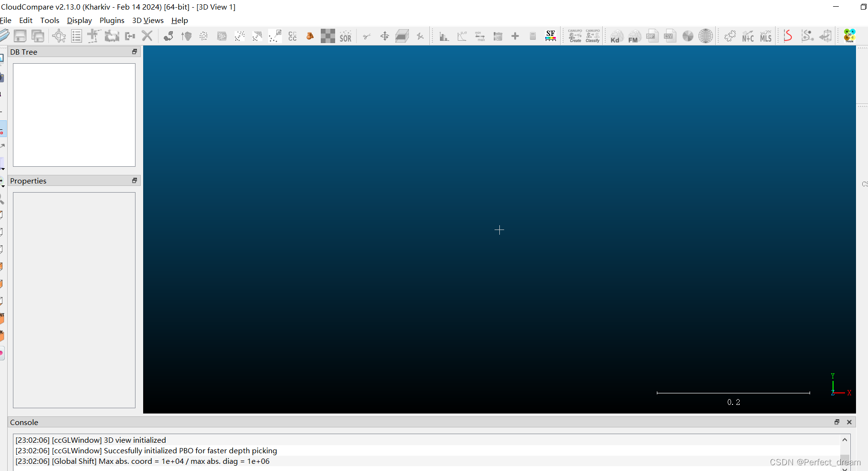Click the PBO depth picking console line
868x471 pixels.
click(x=146, y=450)
